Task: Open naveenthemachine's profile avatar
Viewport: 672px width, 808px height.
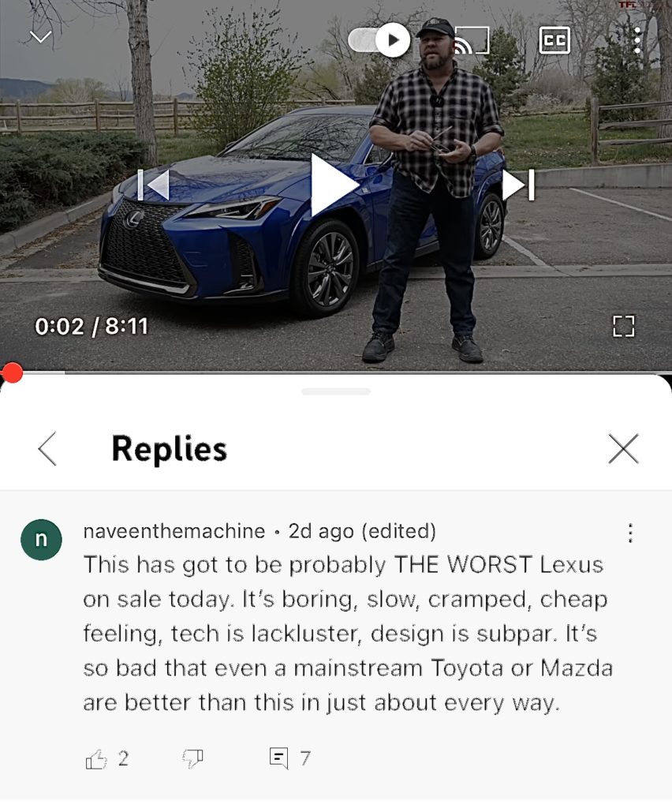Action: (x=41, y=540)
